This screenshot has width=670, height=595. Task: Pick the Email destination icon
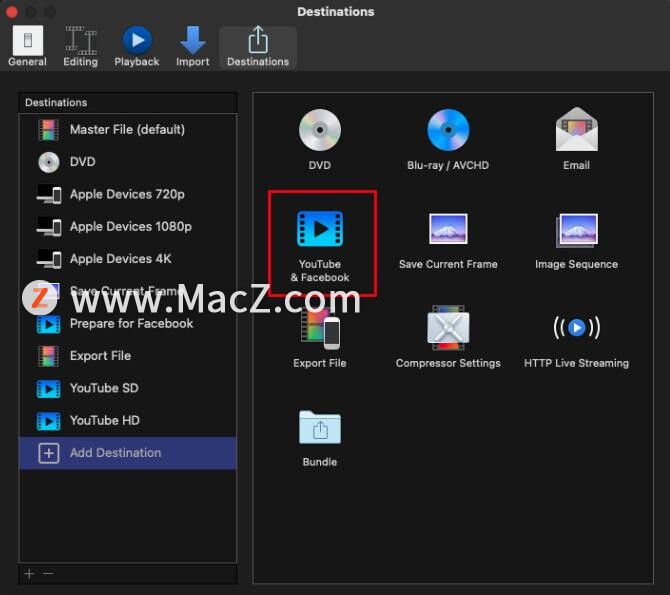(576, 129)
